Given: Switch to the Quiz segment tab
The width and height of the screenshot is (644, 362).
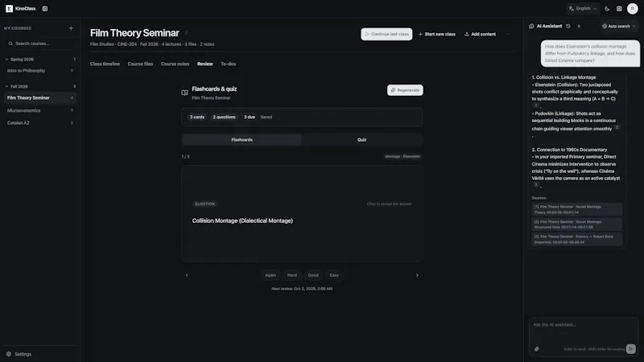Looking at the screenshot, I should pyautogui.click(x=361, y=140).
